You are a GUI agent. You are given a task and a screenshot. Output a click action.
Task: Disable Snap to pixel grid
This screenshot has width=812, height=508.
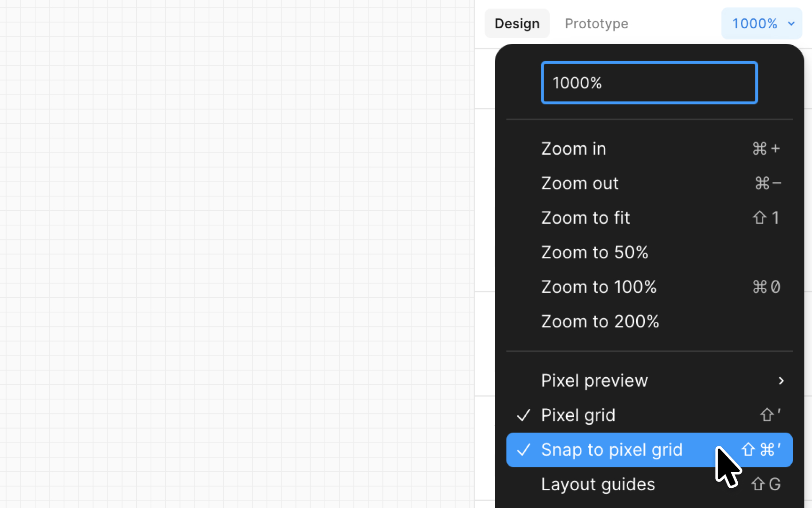click(x=649, y=450)
